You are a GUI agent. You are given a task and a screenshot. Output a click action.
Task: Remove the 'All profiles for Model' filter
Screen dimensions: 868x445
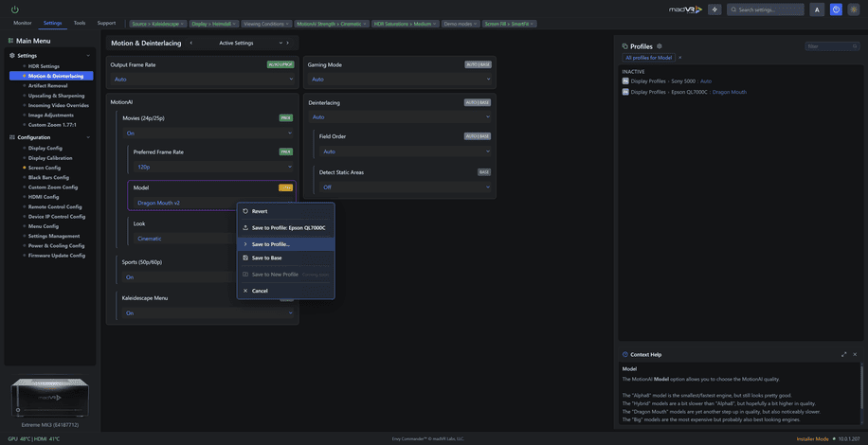(679, 58)
